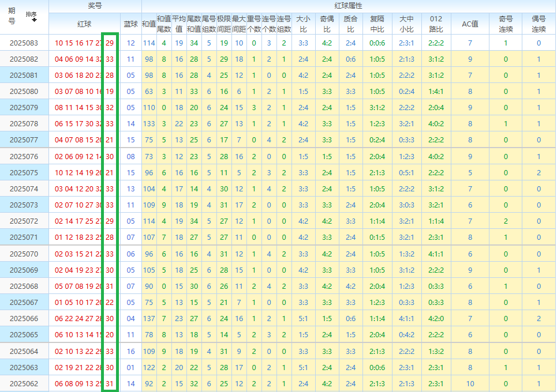557x392 pixels.
Task: Select period number 2025070
Action: tap(24, 254)
